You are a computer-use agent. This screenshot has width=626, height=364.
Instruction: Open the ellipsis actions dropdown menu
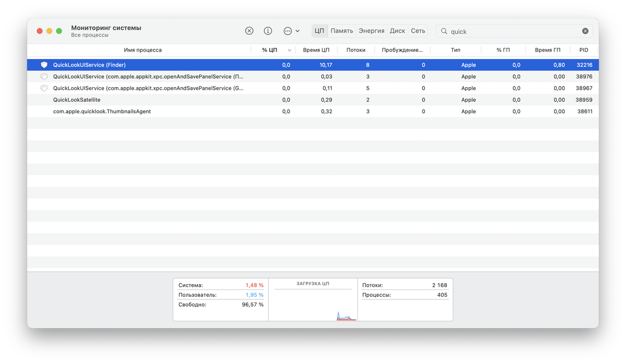[292, 31]
